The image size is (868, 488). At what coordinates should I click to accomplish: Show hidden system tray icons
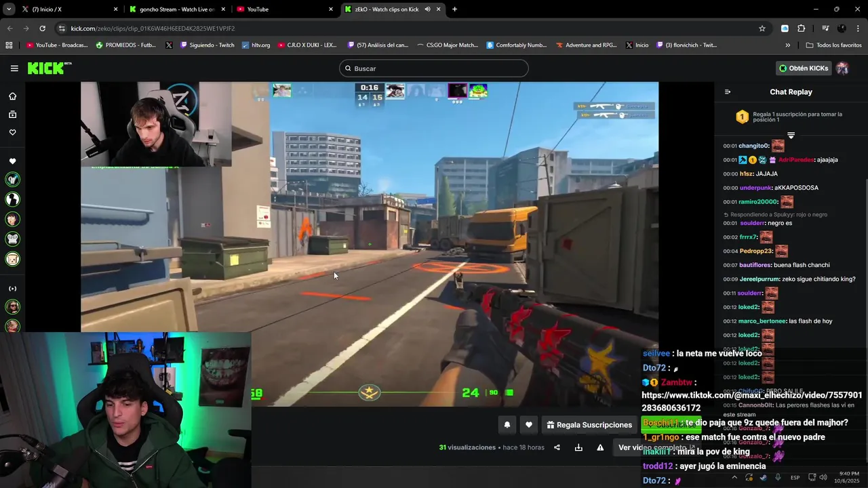tap(734, 477)
